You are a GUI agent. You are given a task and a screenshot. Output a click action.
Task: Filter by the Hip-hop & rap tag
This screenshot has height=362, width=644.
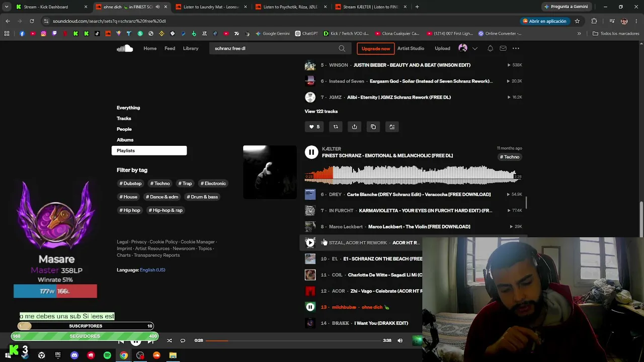tap(166, 210)
